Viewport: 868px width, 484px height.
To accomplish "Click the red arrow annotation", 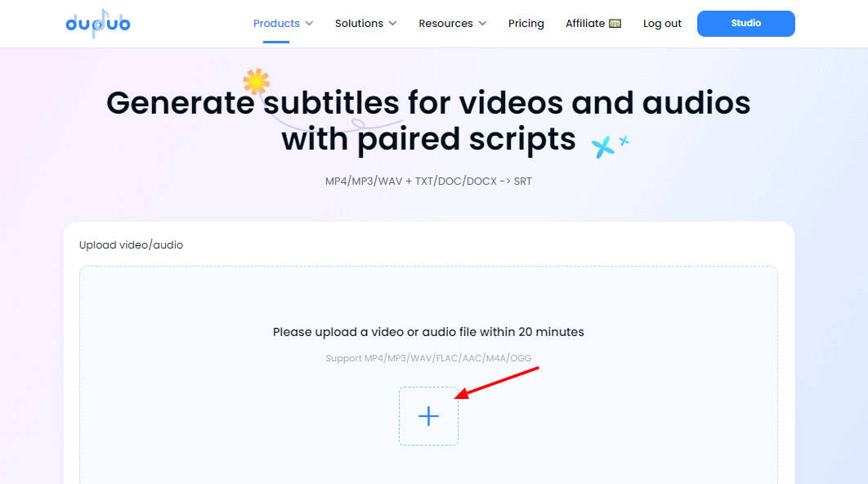I will 497,383.
